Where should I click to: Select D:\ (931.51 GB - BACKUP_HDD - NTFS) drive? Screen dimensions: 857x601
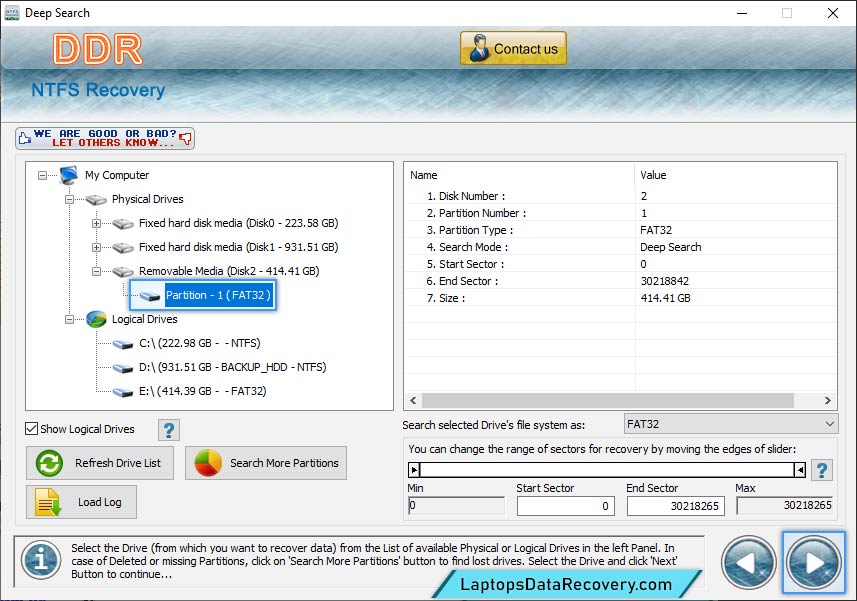point(232,368)
